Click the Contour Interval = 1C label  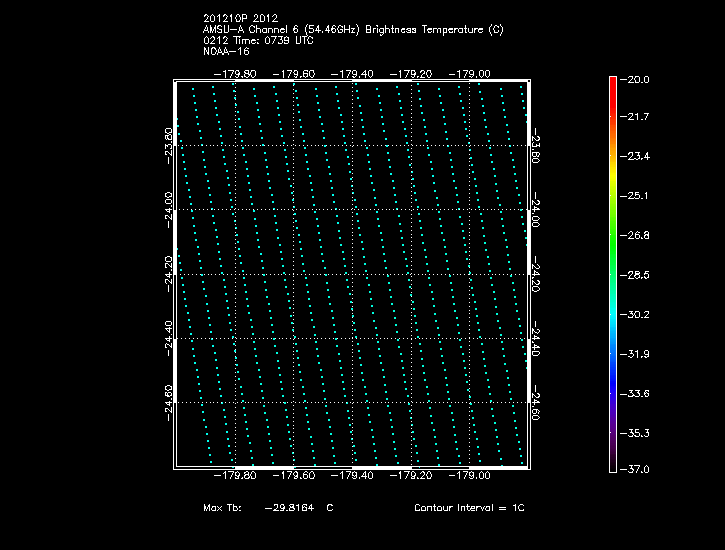tap(469, 508)
